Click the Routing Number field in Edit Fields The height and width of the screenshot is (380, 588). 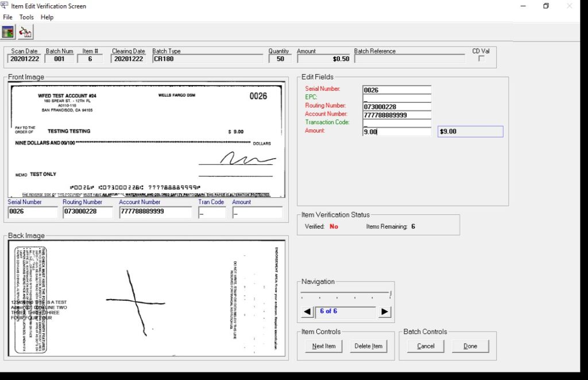396,106
